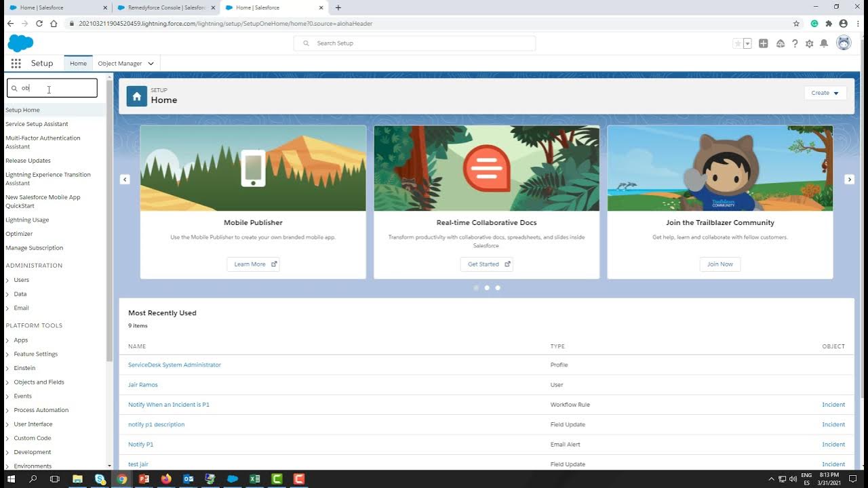
Task: Open the Optimizer sidebar item
Action: click(x=19, y=234)
